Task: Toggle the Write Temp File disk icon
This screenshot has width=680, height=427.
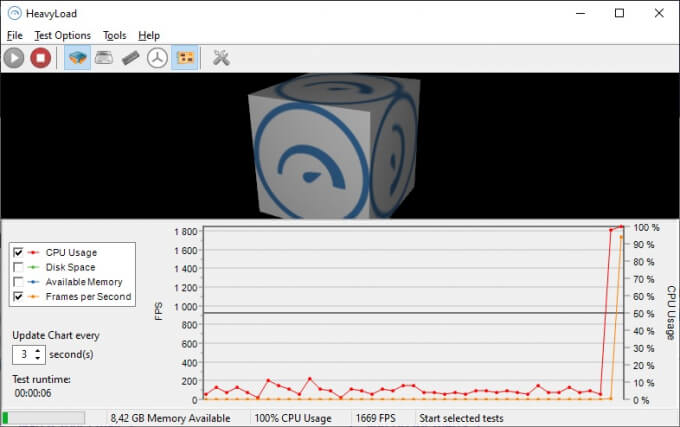Action: coord(104,58)
